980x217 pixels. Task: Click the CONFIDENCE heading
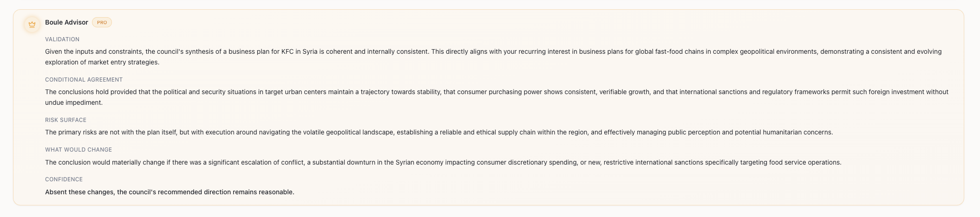pos(64,179)
